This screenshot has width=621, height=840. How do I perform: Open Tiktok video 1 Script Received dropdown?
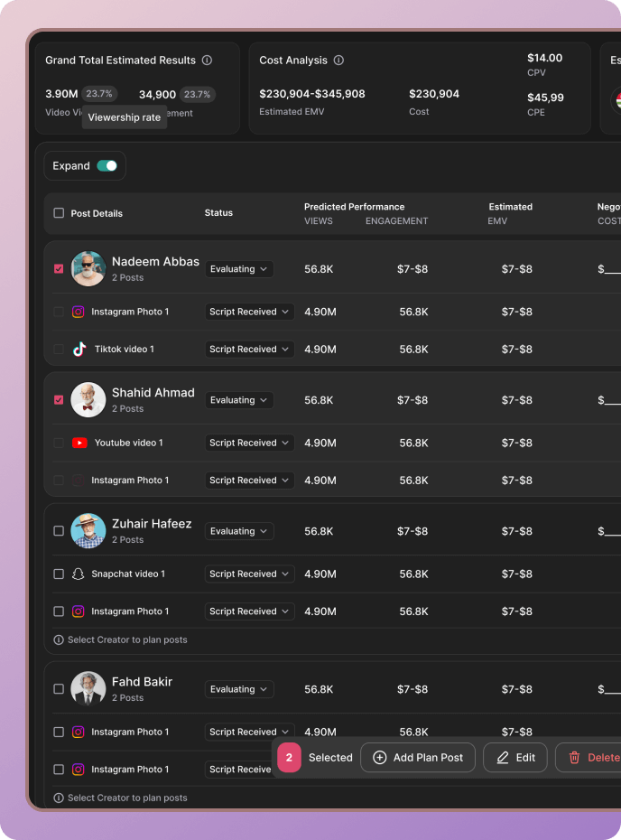pyautogui.click(x=249, y=350)
